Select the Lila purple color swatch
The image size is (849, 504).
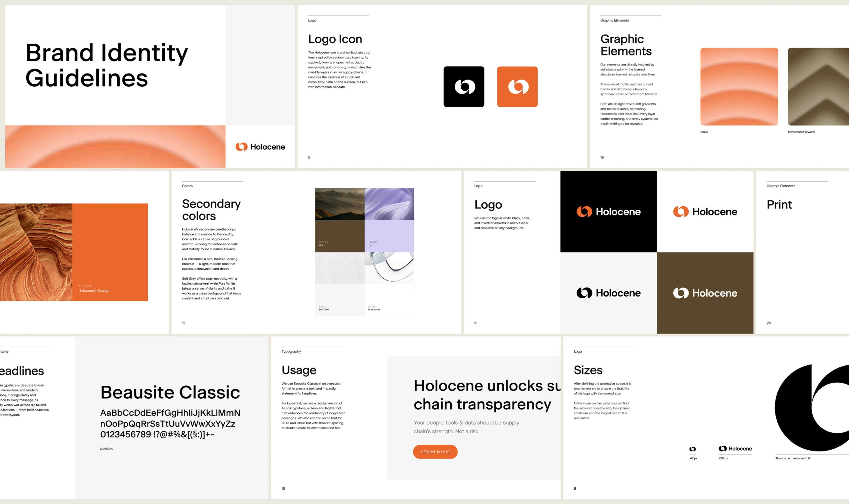(x=389, y=236)
